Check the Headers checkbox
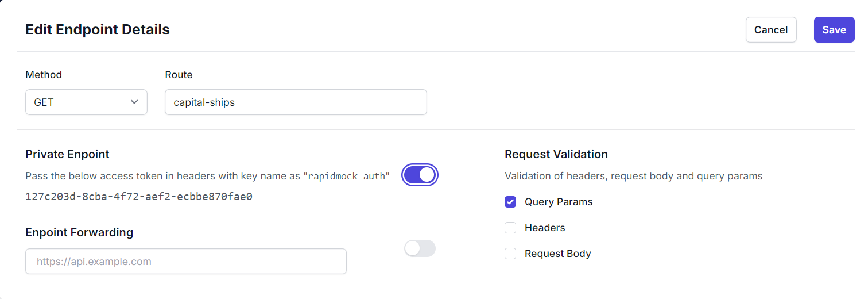The image size is (868, 299). tap(510, 228)
